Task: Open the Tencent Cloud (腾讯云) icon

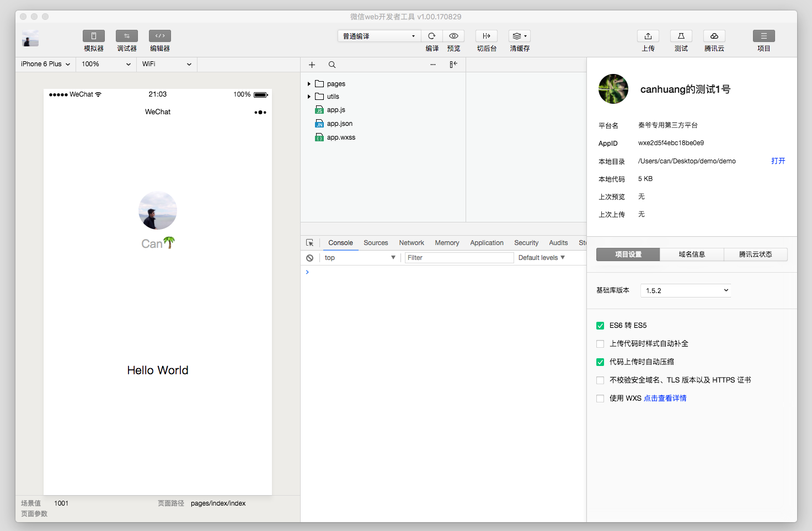Action: tap(714, 36)
